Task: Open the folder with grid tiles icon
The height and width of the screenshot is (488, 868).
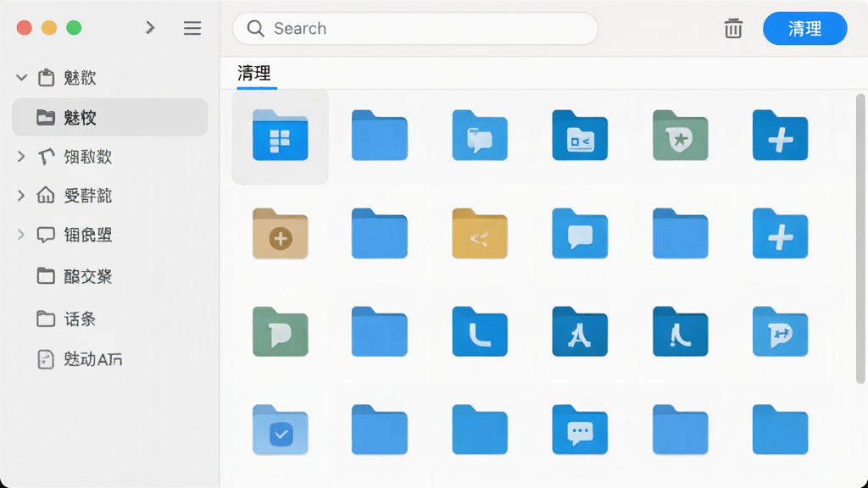Action: click(x=280, y=136)
